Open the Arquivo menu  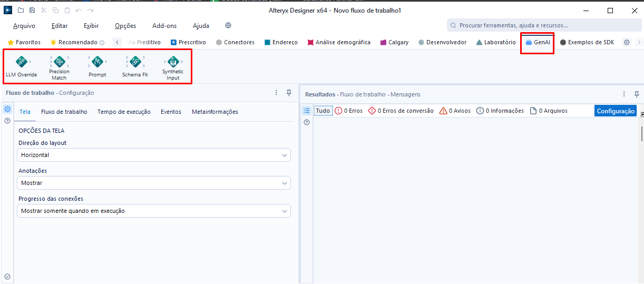(x=24, y=26)
